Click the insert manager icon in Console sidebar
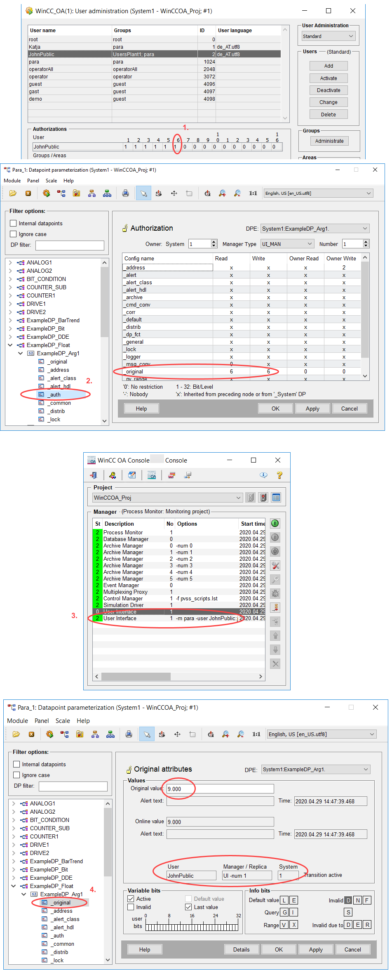 click(275, 608)
